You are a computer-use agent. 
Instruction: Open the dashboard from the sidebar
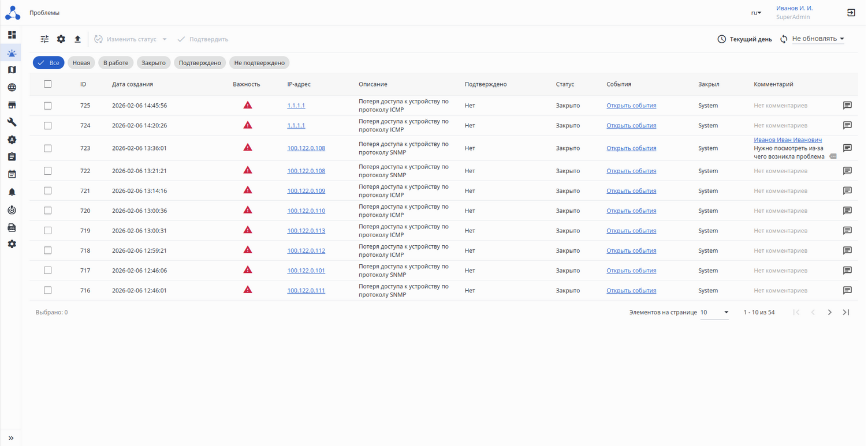[x=12, y=35]
